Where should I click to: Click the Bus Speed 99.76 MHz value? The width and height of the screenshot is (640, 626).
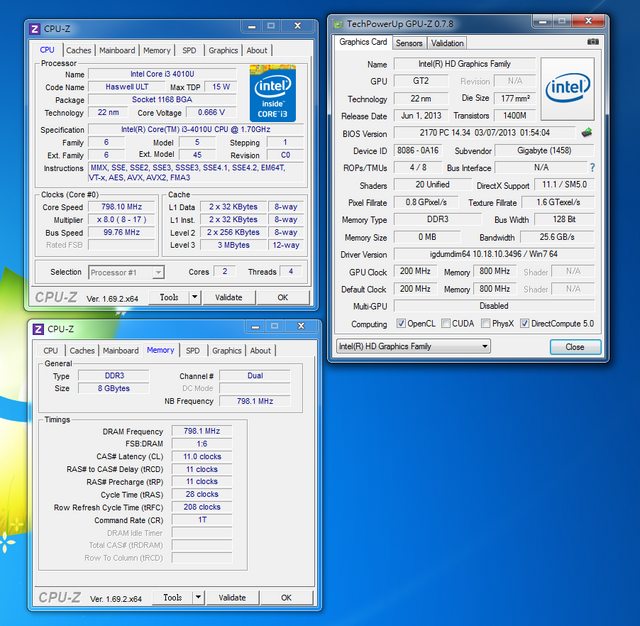122,232
